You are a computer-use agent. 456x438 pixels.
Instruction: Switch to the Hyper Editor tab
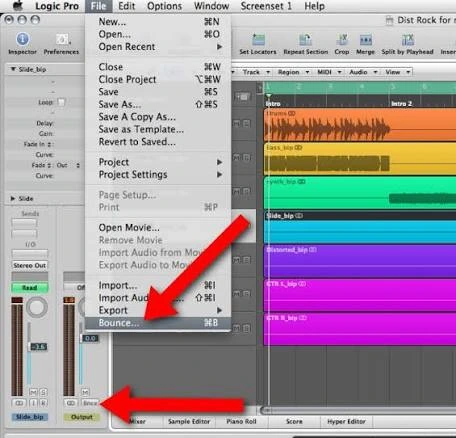(346, 421)
